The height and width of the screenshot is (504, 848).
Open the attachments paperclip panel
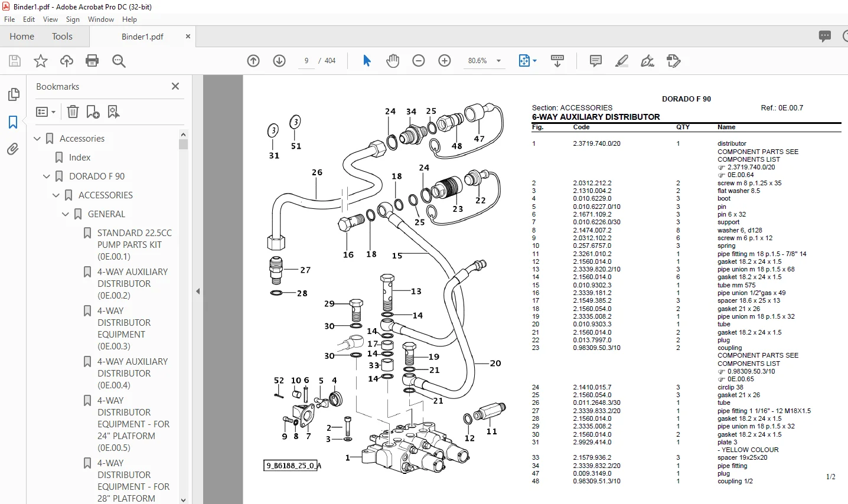pyautogui.click(x=13, y=149)
